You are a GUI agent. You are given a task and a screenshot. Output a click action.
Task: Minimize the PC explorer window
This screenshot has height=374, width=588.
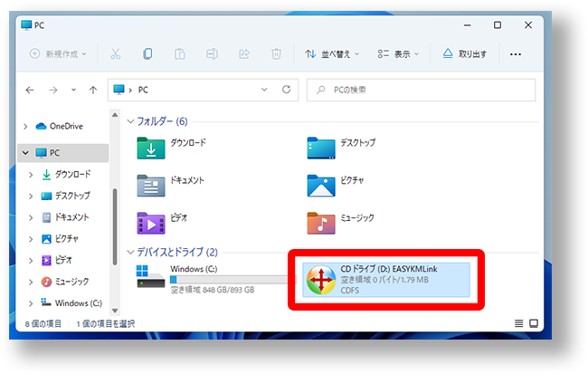pos(468,25)
